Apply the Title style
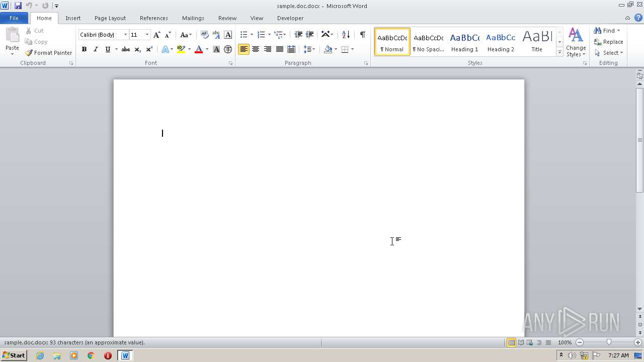644x362 pixels. coord(537,41)
